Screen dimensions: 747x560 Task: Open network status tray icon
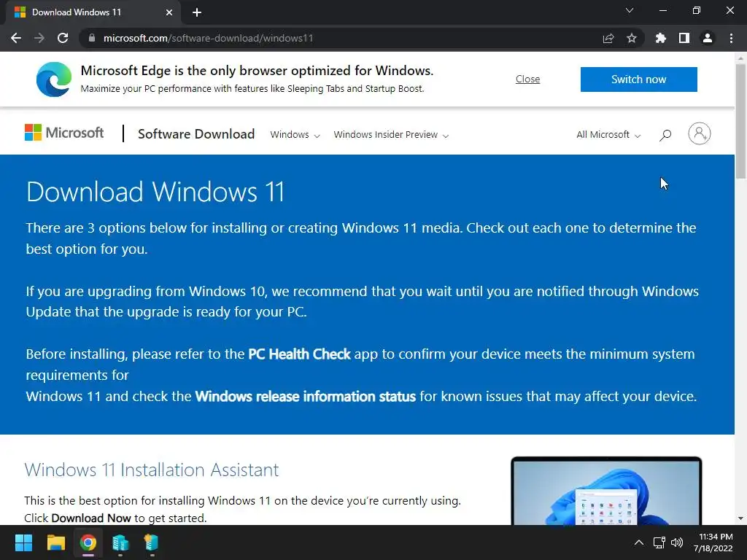[x=659, y=542]
